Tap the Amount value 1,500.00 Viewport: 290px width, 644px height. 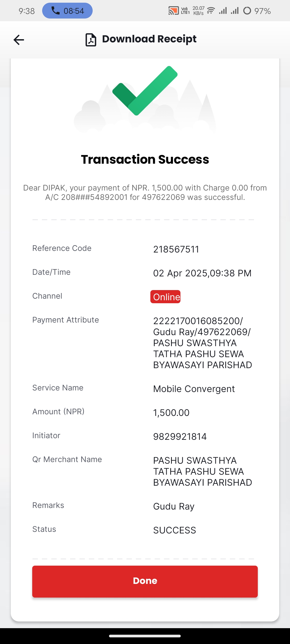[x=171, y=413]
